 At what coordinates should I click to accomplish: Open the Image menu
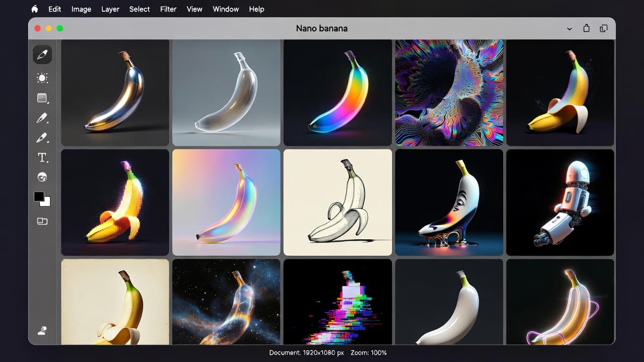(x=81, y=9)
